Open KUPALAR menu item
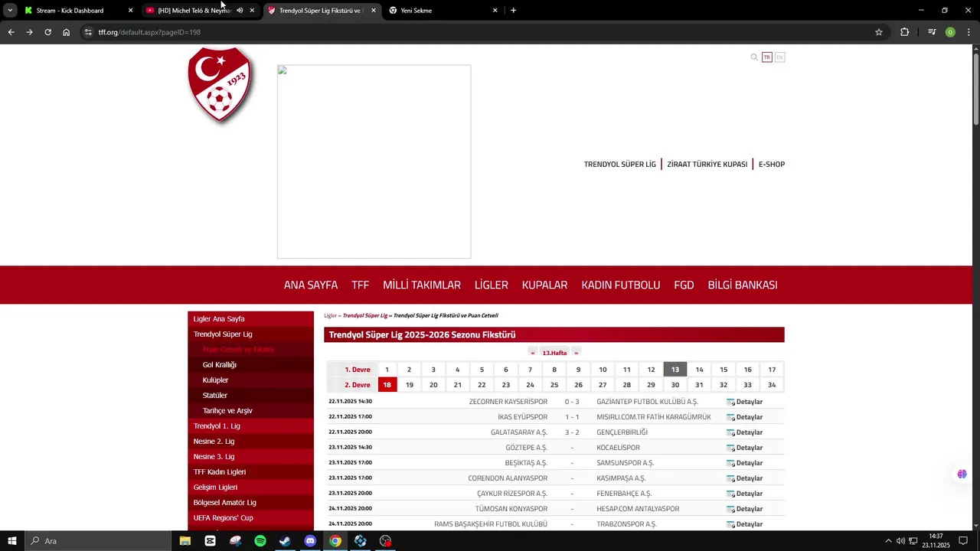 click(544, 285)
